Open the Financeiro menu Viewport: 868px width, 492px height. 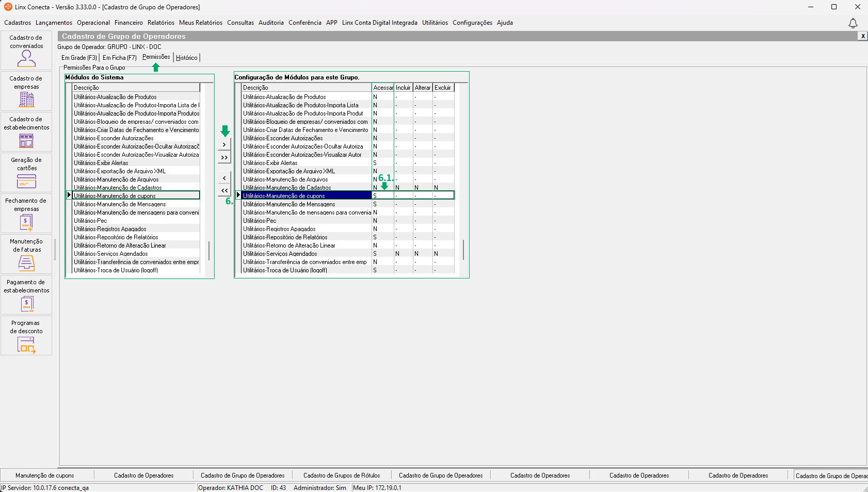[x=128, y=23]
